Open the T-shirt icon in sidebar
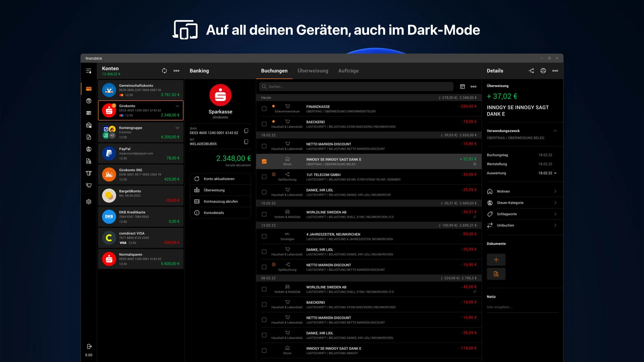 coord(89,173)
